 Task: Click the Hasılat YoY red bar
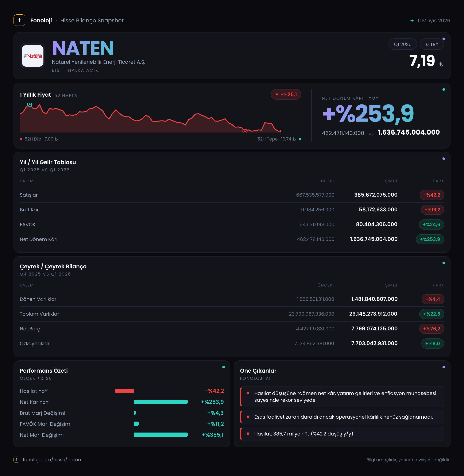tap(124, 391)
